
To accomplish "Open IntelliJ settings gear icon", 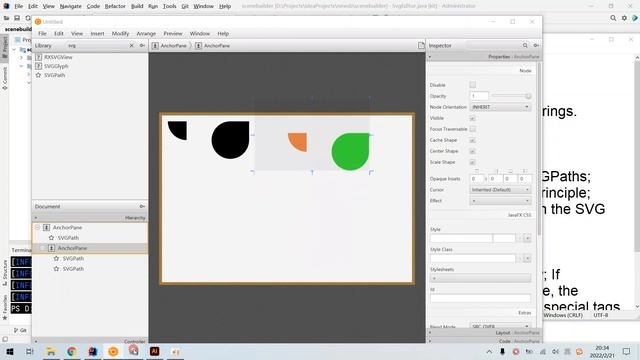I will (x=624, y=18).
